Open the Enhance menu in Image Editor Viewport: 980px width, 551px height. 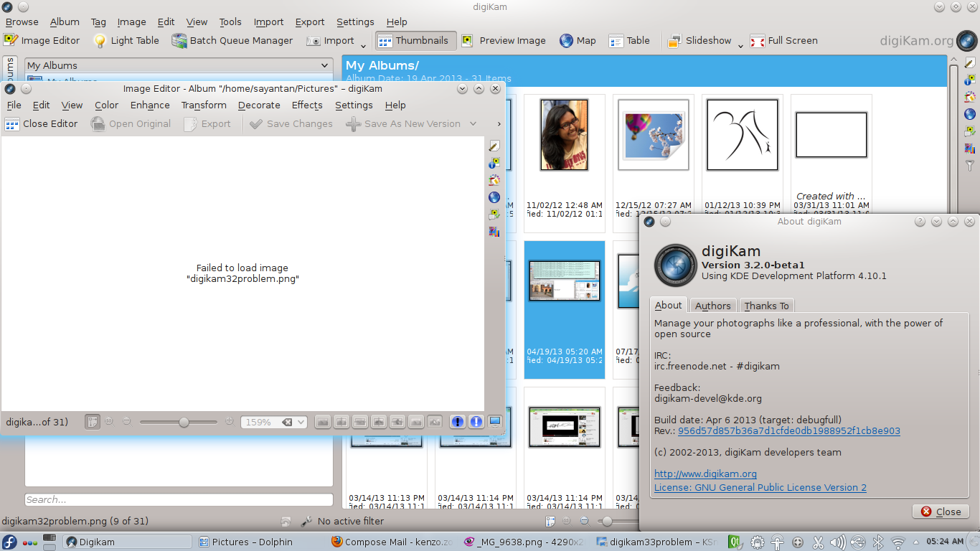click(x=150, y=105)
